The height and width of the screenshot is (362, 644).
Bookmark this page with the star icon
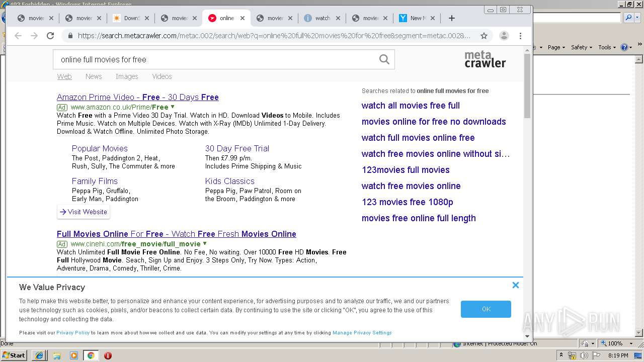484,36
